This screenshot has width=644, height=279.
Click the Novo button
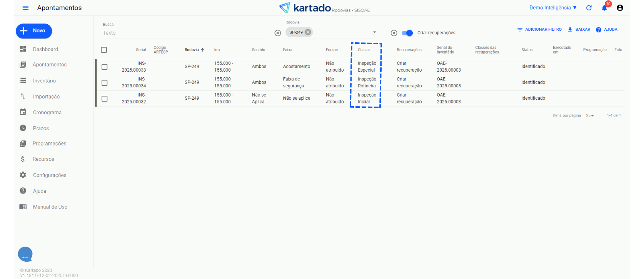[34, 31]
